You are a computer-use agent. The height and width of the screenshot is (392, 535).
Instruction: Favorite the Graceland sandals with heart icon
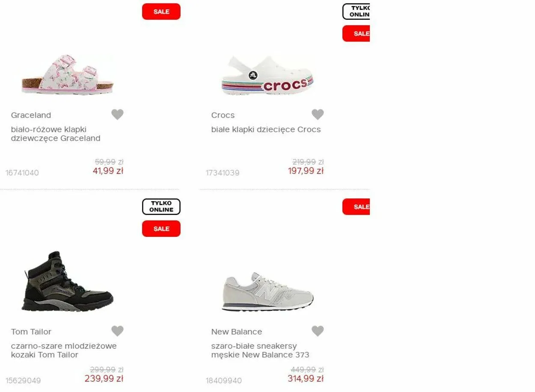(117, 115)
